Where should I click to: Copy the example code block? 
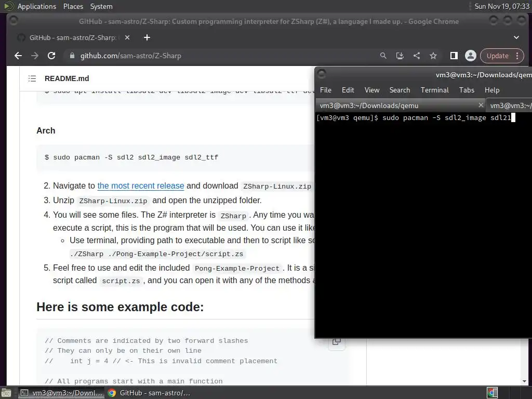click(337, 342)
